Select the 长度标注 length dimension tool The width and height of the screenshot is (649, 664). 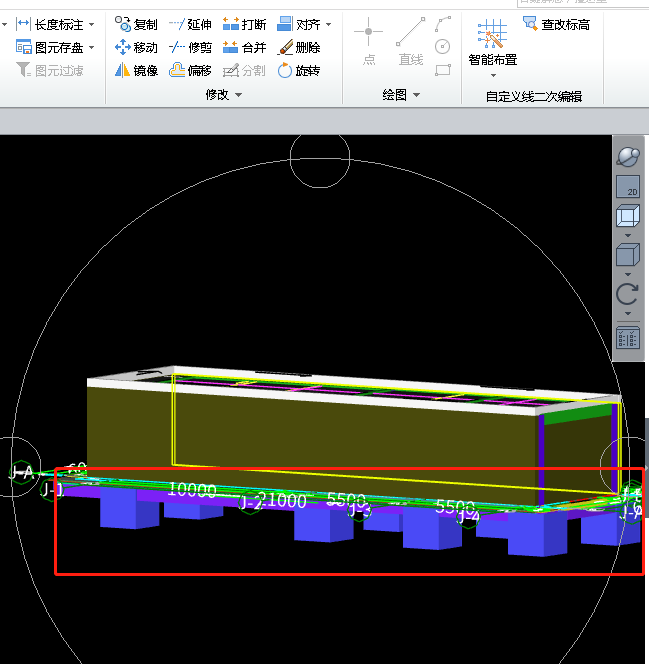[49, 25]
